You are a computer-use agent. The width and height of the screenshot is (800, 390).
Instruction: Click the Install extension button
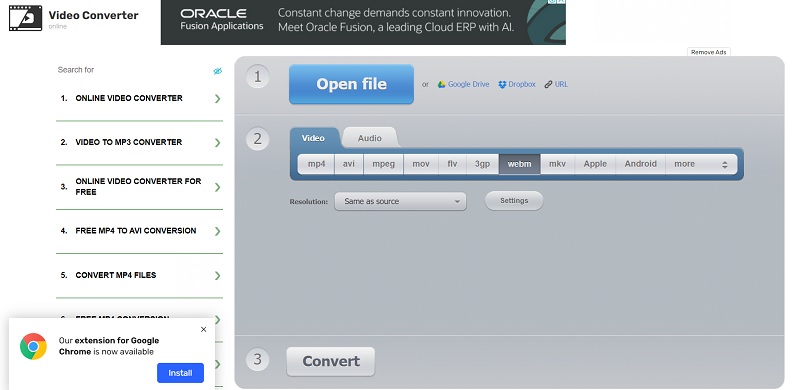[x=181, y=373]
